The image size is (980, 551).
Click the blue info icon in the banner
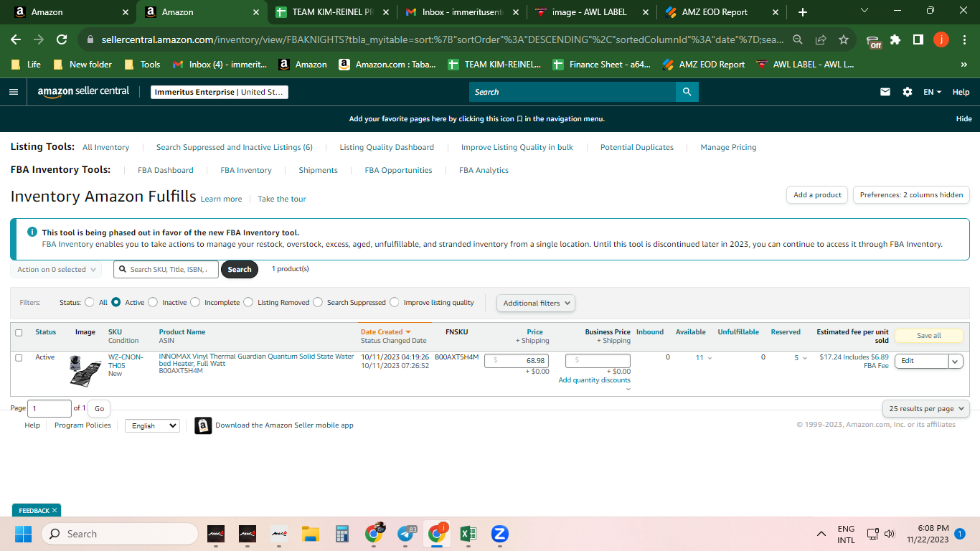(32, 232)
